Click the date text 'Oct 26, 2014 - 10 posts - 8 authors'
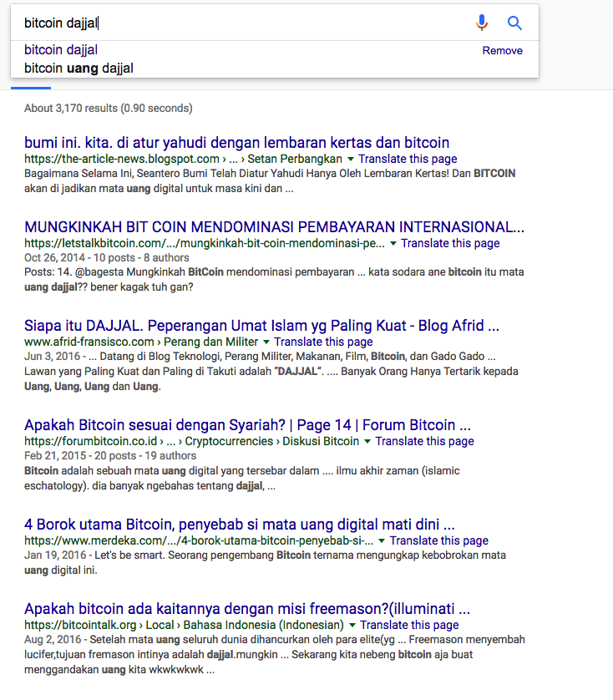Screen dimensions: 613x700 point(107,257)
